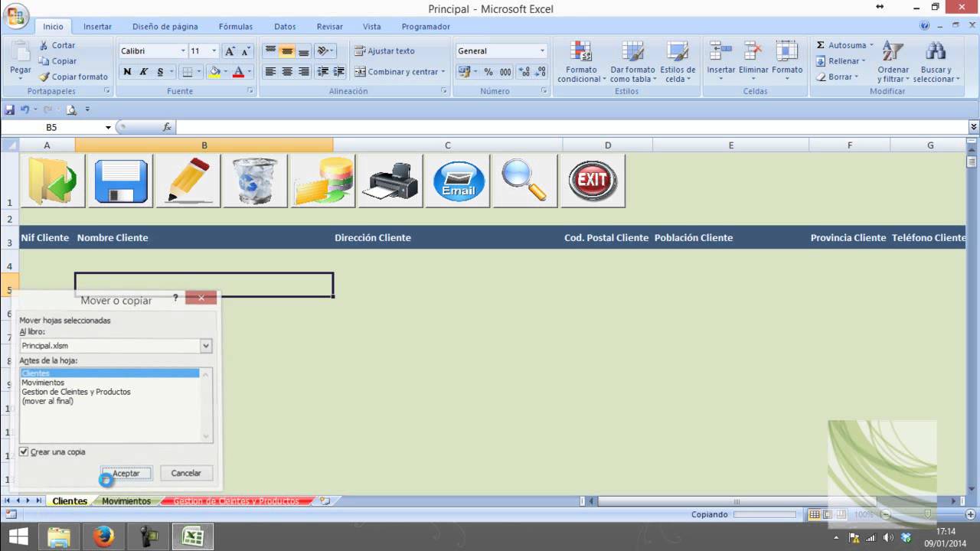The image size is (980, 551).
Task: Open the font size 11 dropdown
Action: tap(214, 51)
